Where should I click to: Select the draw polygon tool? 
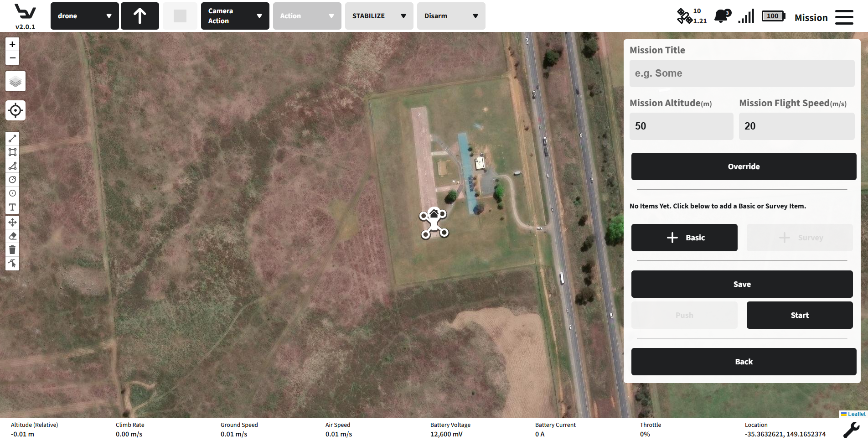point(12,166)
